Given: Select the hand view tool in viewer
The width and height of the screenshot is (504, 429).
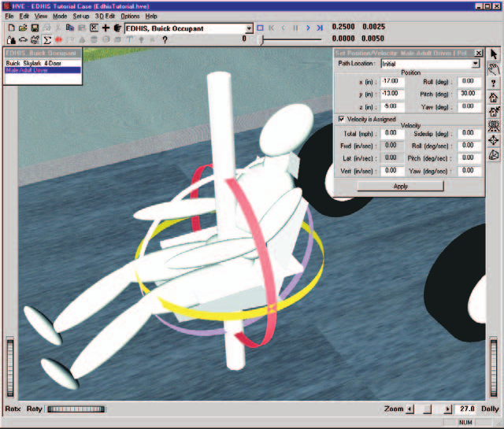Looking at the screenshot, I should tap(494, 68).
